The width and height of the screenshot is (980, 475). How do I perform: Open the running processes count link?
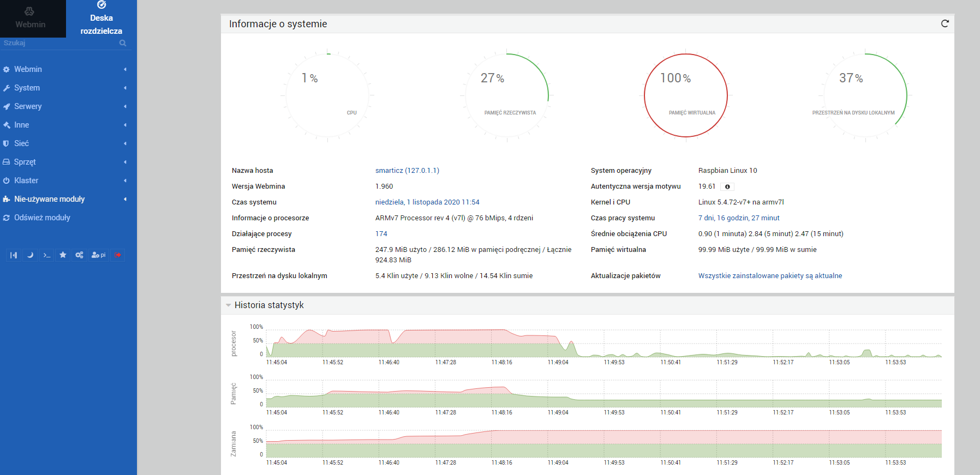coord(381,234)
